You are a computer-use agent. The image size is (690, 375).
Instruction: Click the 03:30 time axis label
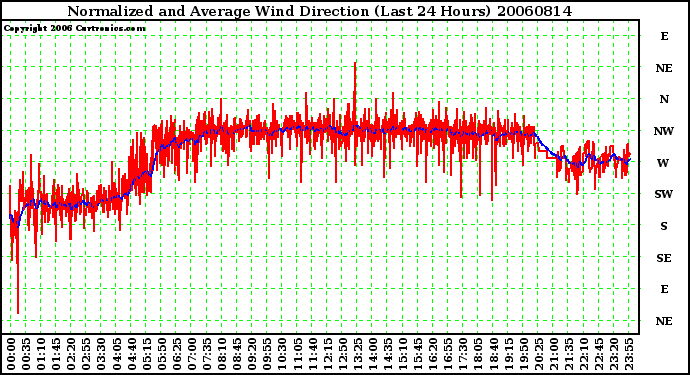(101, 354)
